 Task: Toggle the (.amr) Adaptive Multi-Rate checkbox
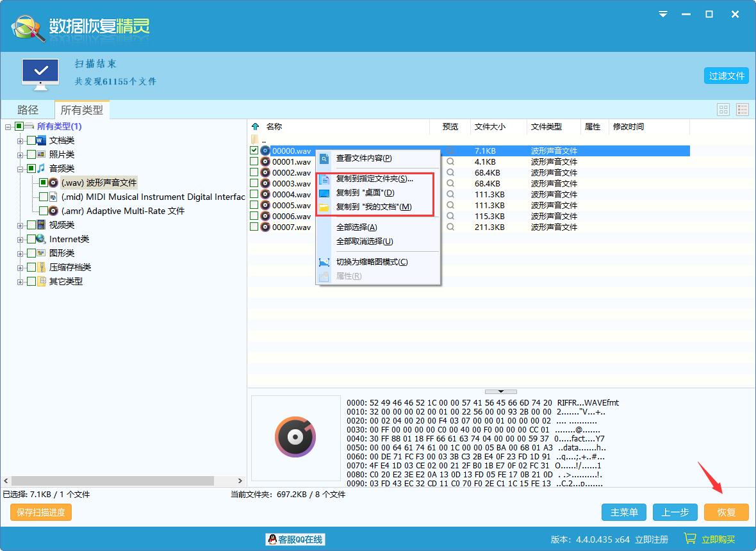pyautogui.click(x=44, y=211)
